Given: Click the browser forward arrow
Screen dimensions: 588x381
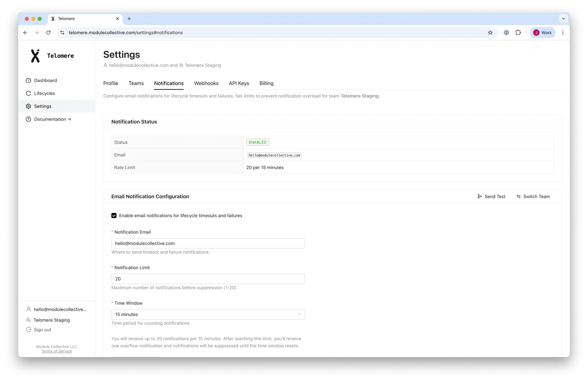Looking at the screenshot, I should (x=37, y=33).
